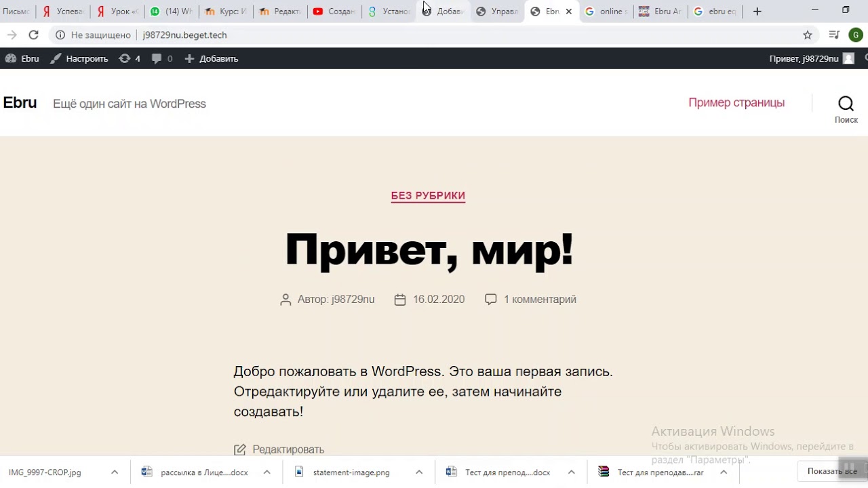Bookmark this page with star icon
The height and width of the screenshot is (488, 868).
pyautogui.click(x=808, y=35)
